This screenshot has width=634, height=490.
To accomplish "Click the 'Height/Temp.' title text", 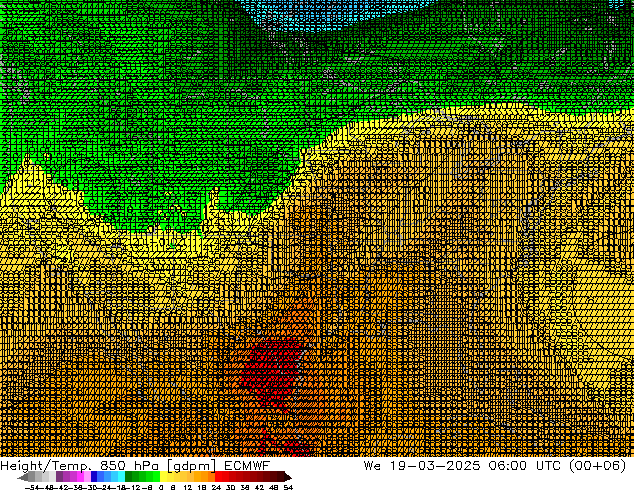I will [x=44, y=466].
